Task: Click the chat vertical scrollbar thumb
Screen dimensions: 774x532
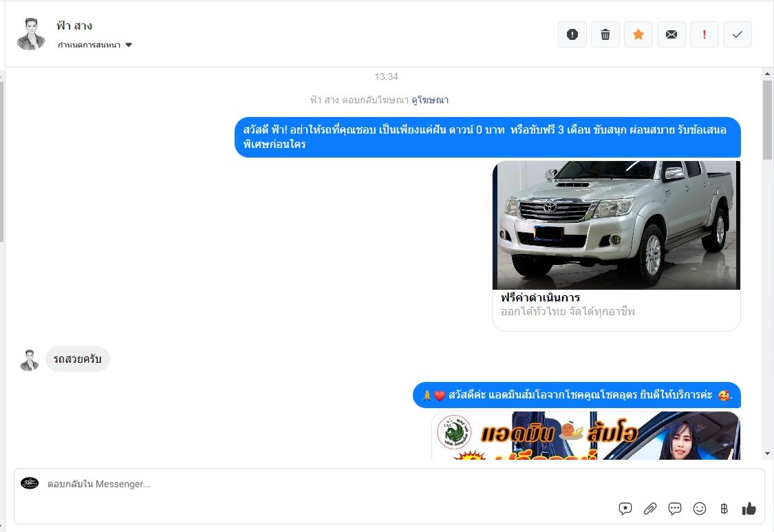Action: (x=768, y=120)
